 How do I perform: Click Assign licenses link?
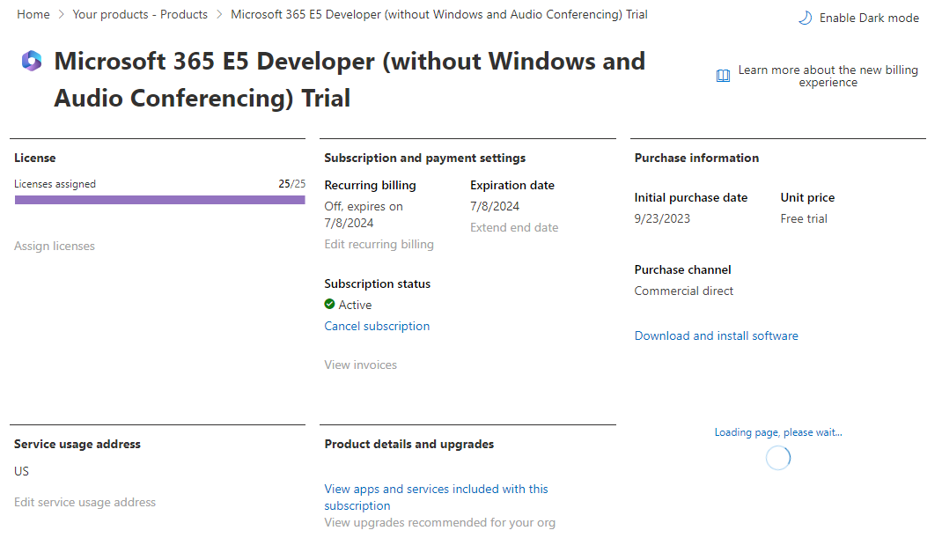55,246
